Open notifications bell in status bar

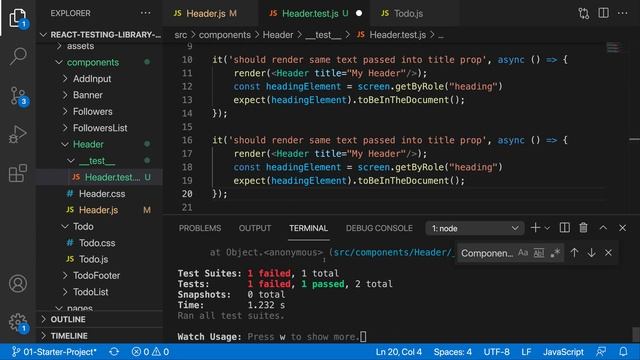click(x=623, y=351)
